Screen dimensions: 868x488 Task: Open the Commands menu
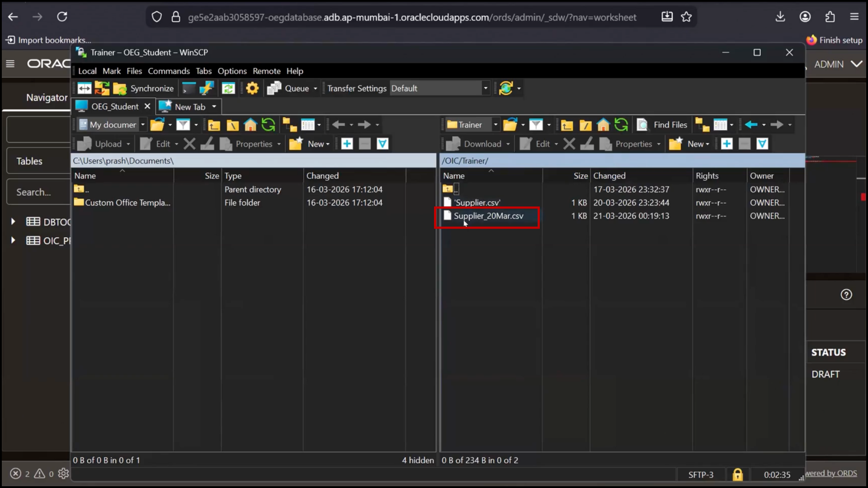pos(169,71)
